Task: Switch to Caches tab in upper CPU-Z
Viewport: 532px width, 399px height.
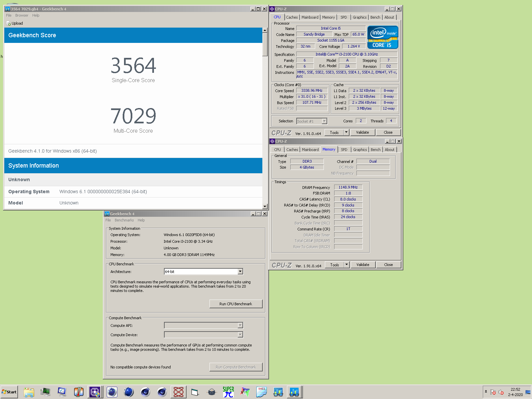Action: pos(292,17)
